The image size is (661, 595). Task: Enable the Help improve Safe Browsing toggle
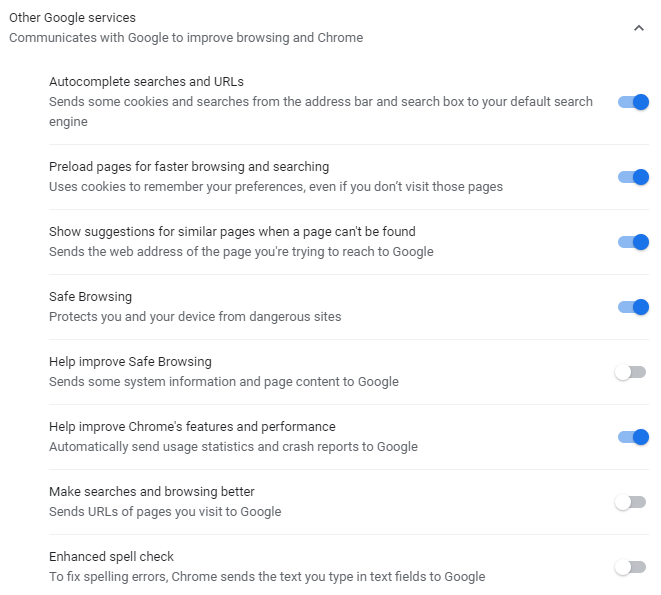630,372
